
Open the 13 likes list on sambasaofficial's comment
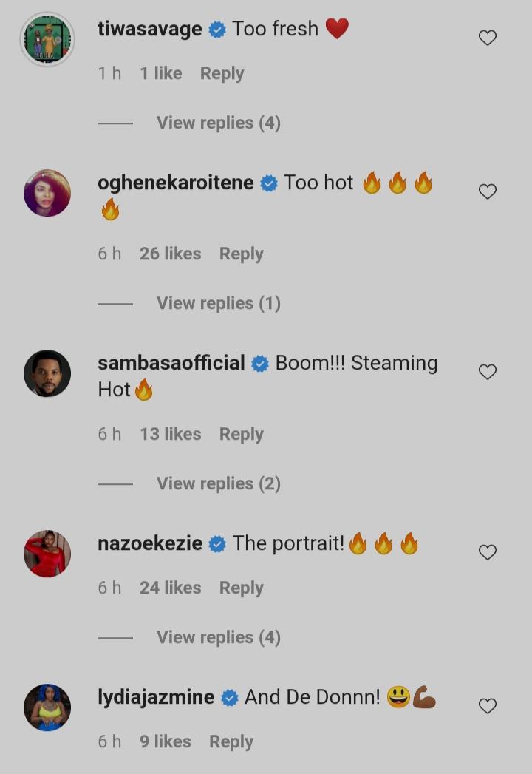pos(170,434)
